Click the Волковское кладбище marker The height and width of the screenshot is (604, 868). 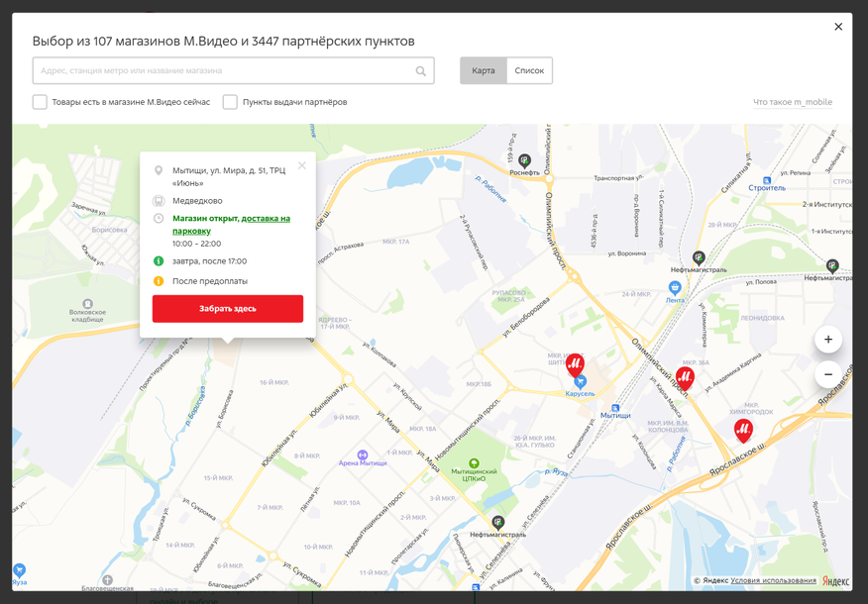point(87,304)
